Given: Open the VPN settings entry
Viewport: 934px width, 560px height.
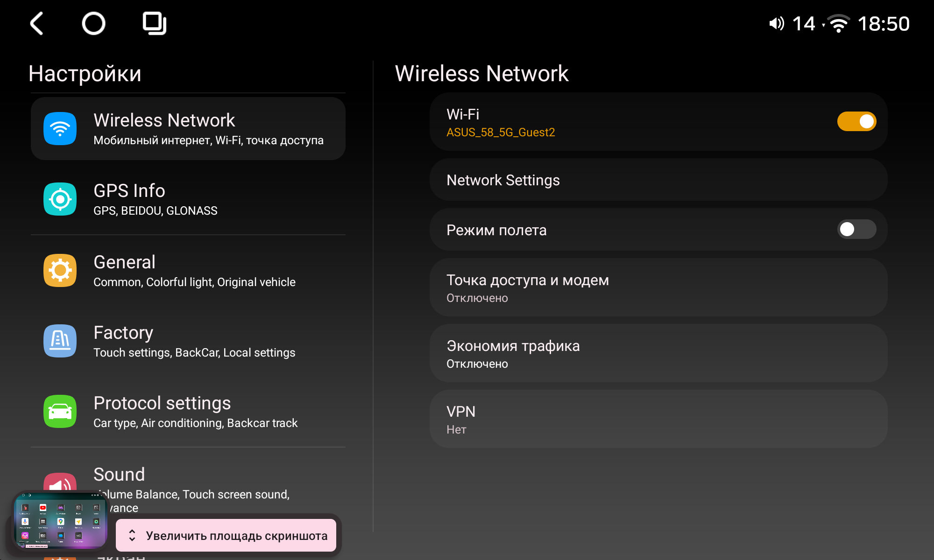Looking at the screenshot, I should pos(658,419).
